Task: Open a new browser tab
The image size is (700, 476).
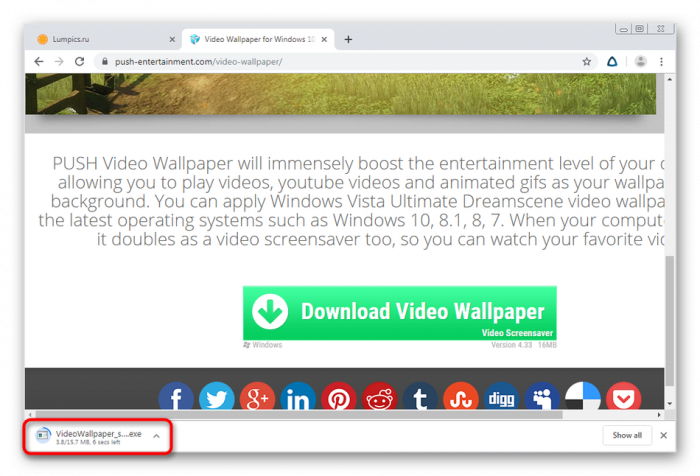Action: pos(348,39)
